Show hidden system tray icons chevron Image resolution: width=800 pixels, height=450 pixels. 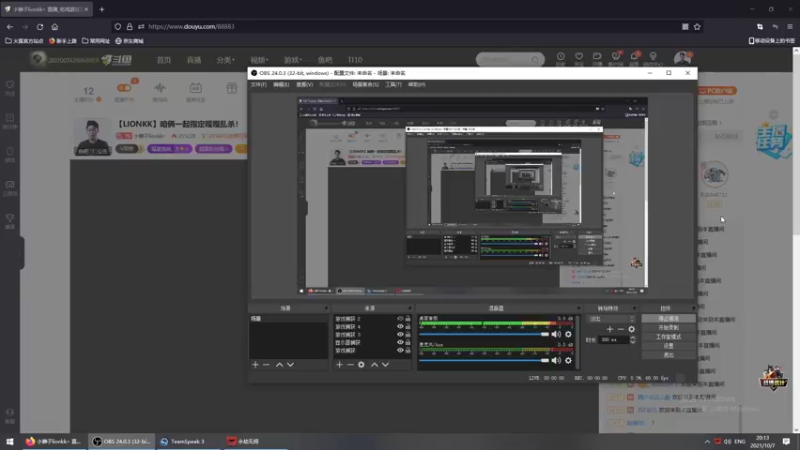coord(707,441)
